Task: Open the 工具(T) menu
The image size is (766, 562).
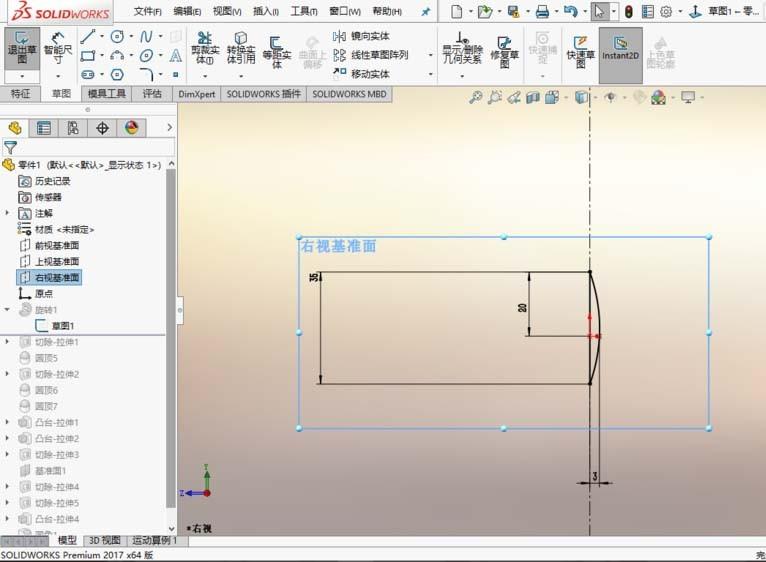Action: [304, 11]
